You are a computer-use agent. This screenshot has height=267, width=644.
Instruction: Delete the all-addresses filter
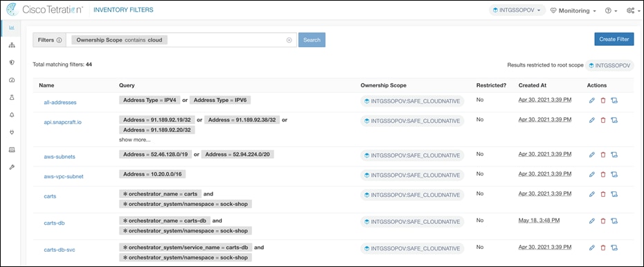coord(603,101)
